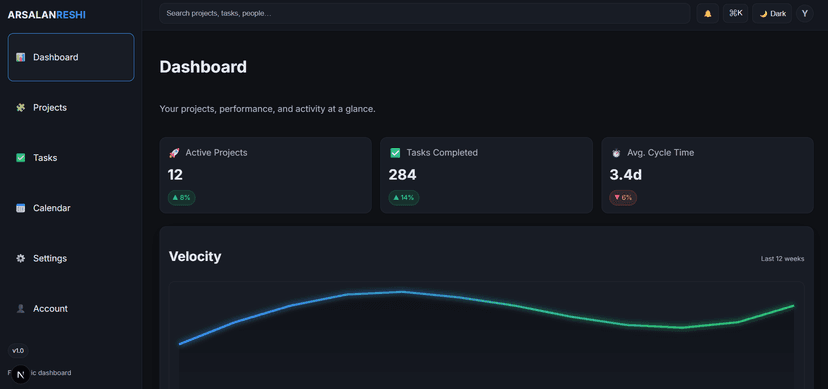Viewport: 828px width, 389px height.
Task: Click the round Next.js N badge
Action: tap(21, 375)
